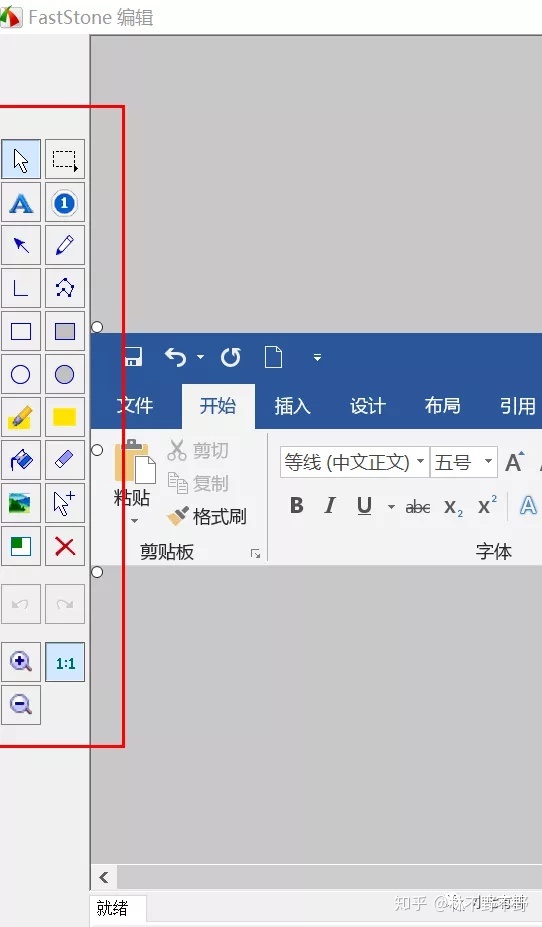Pick the numbered step marker tool

pyautogui.click(x=64, y=202)
